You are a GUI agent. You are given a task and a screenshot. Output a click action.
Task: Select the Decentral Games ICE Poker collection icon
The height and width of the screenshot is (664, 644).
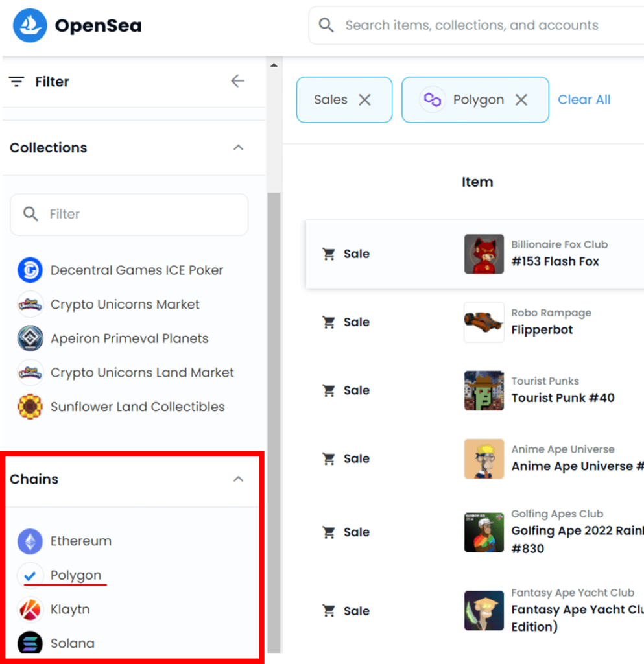(x=30, y=270)
